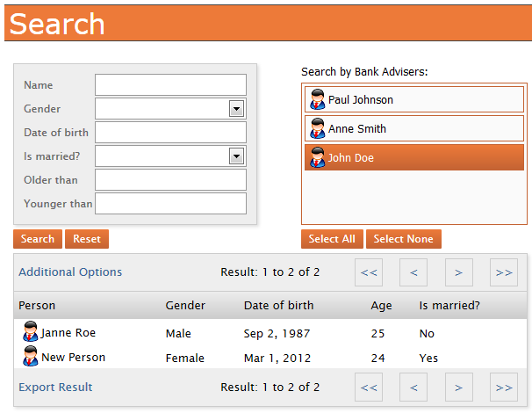This screenshot has width=532, height=413.
Task: Go to next page in top pager
Action: (x=458, y=272)
